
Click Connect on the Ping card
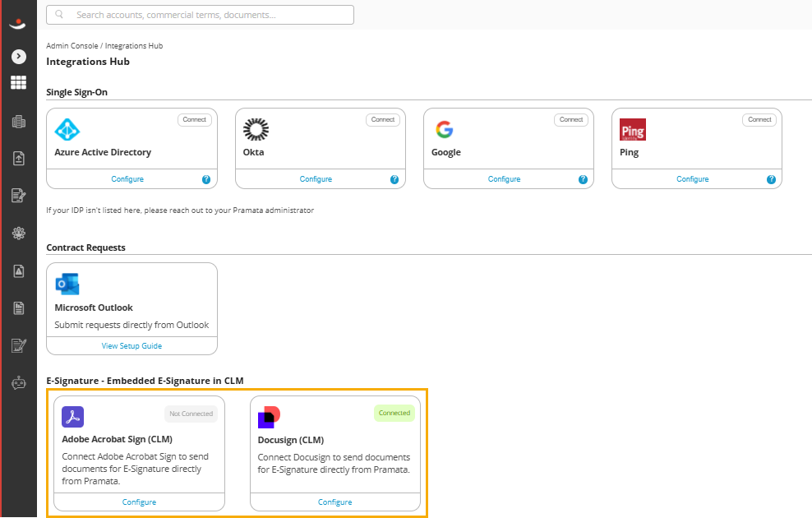(759, 120)
